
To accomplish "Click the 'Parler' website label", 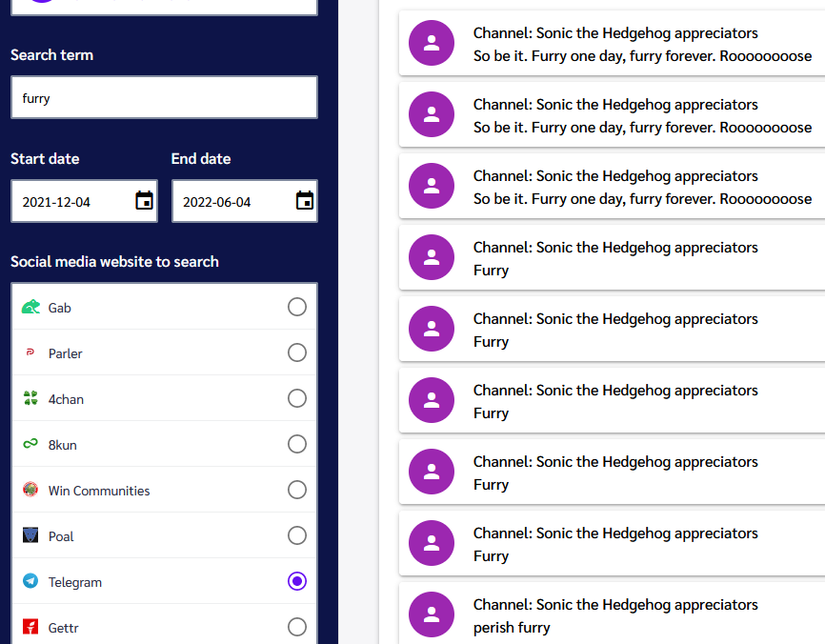I will (65, 353).
